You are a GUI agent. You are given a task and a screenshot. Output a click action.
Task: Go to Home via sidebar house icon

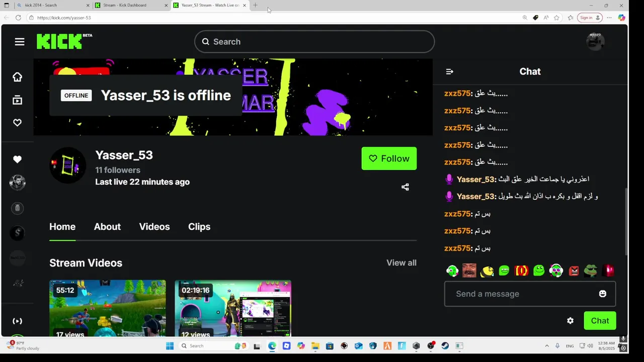(17, 77)
